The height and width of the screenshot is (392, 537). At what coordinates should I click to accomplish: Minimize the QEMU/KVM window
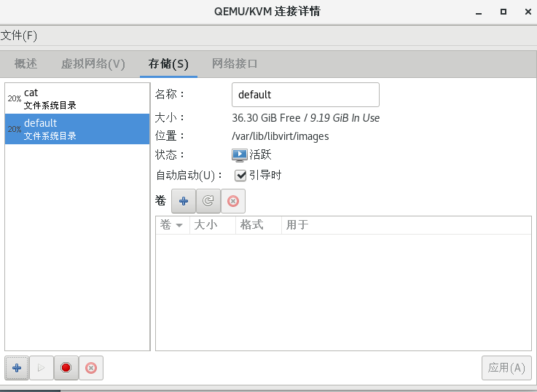point(479,12)
